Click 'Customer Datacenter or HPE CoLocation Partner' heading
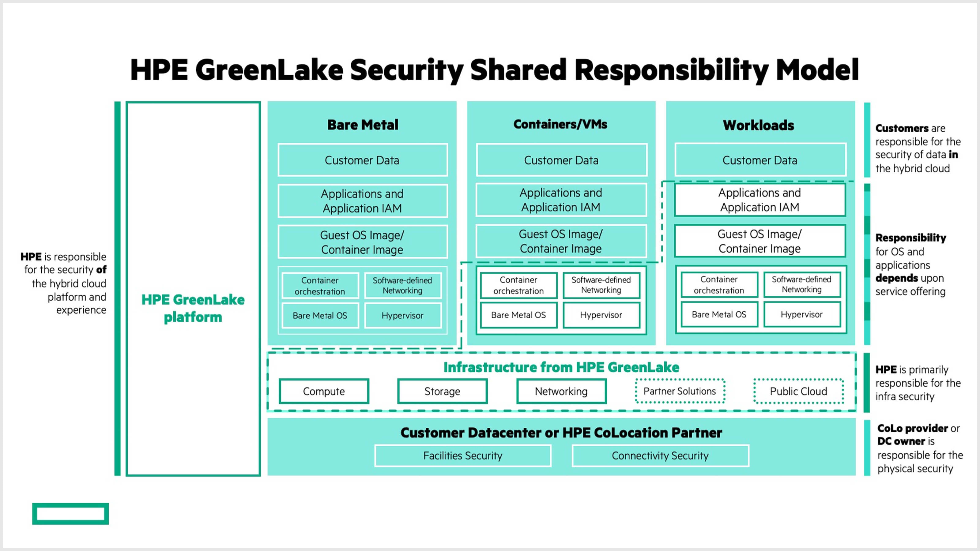The height and width of the screenshot is (551, 980). pos(562,433)
